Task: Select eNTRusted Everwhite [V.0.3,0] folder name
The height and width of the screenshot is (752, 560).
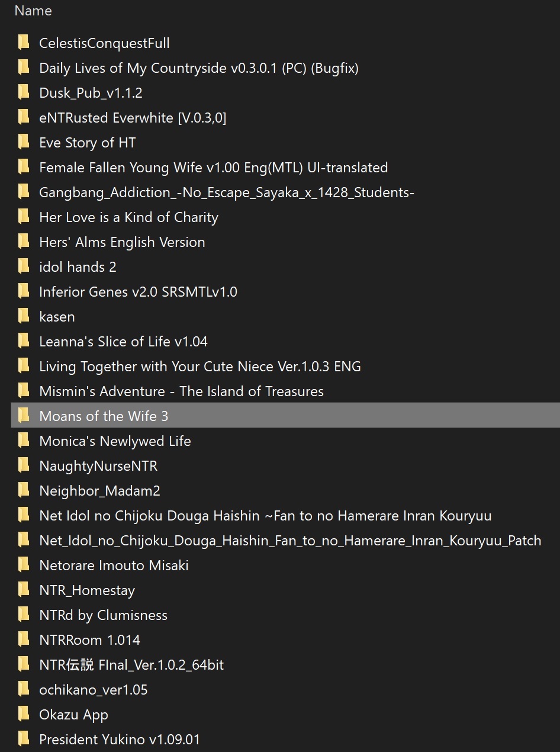Action: [133, 118]
